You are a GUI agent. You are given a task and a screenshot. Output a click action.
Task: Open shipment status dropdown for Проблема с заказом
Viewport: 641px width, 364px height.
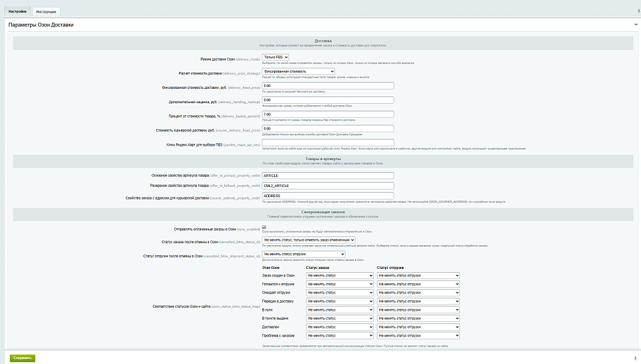(418, 335)
